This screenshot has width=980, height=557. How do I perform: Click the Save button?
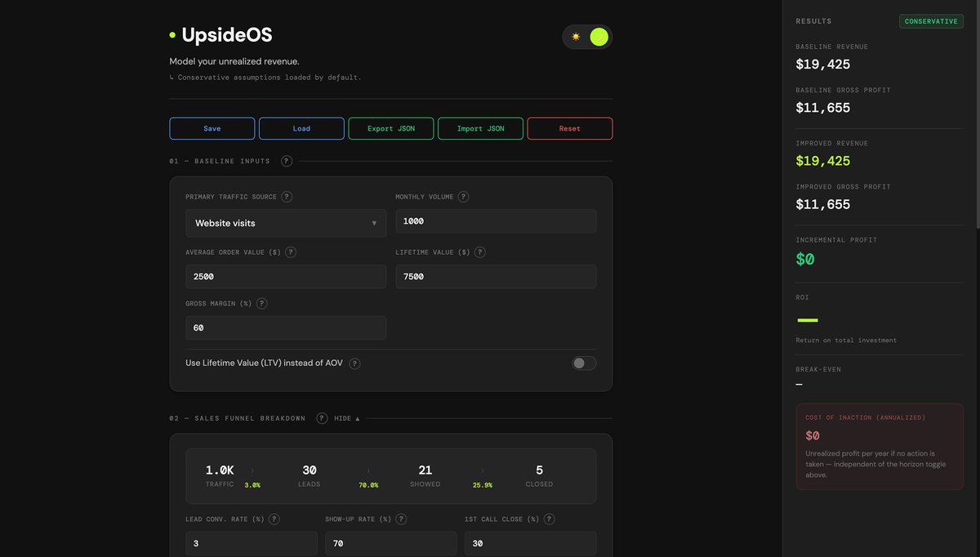pos(212,128)
